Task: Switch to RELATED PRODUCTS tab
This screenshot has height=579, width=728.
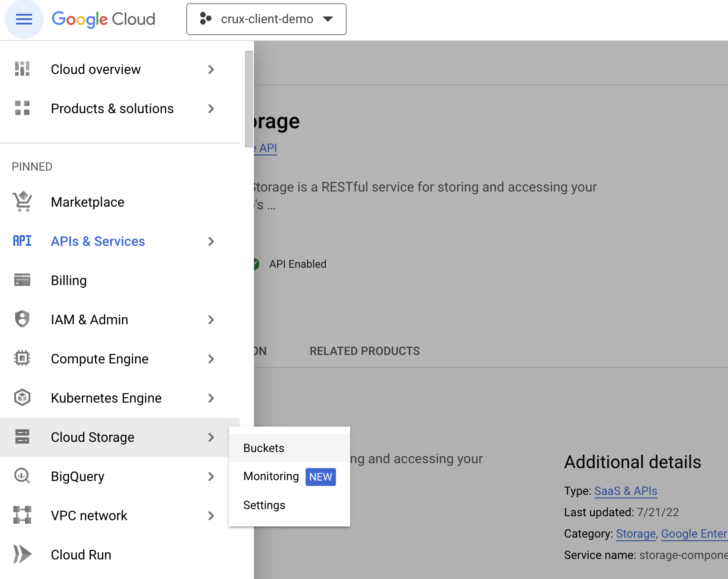Action: (364, 351)
